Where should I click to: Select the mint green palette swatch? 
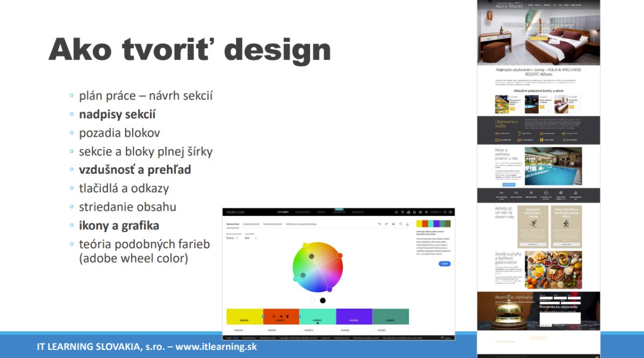[318, 316]
